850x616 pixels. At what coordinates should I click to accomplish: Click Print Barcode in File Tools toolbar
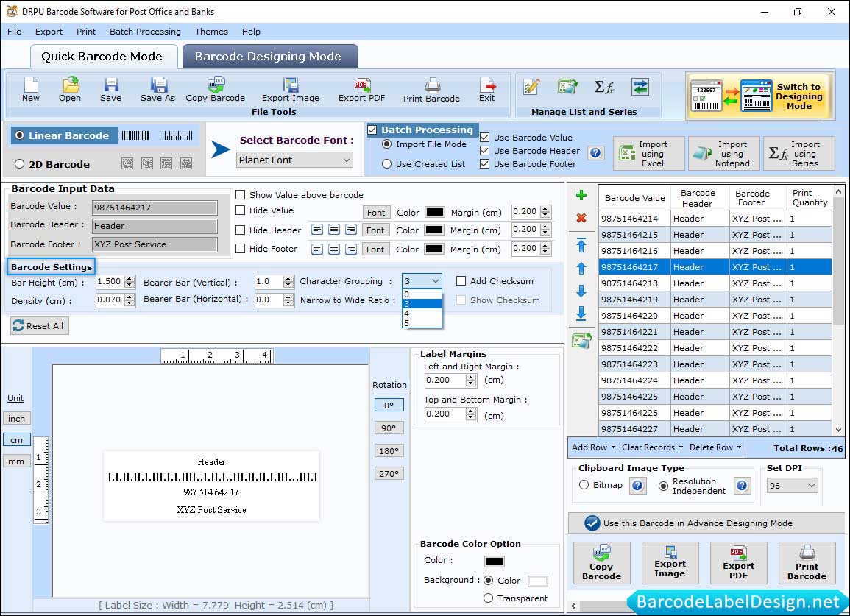(431, 90)
